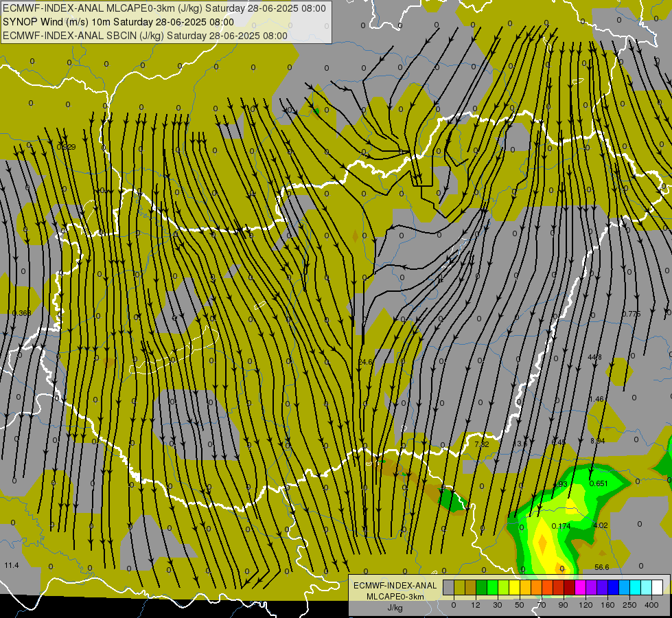This screenshot has width=672, height=618.
Task: Click the MLCAPE0-3km title line at top
Action: pyautogui.click(x=164, y=8)
